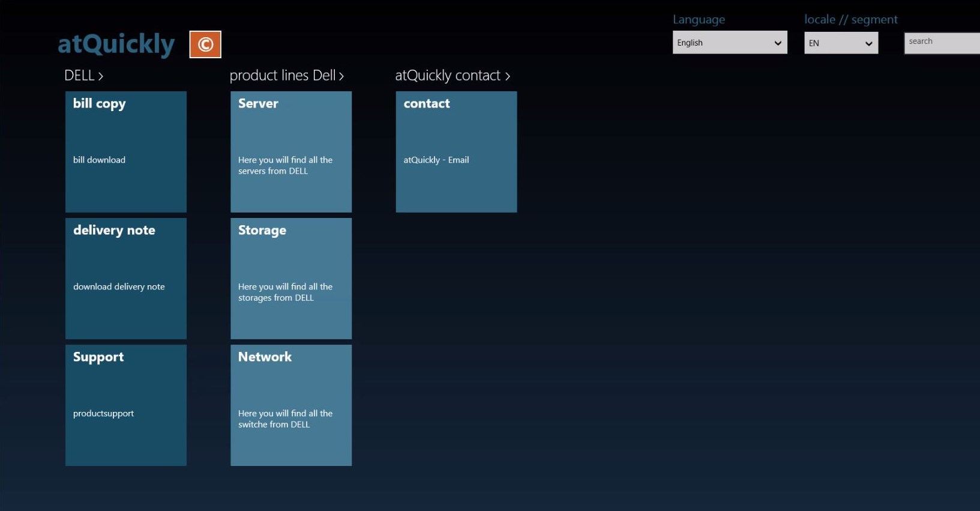Open the contact tile
980x511 pixels.
click(x=456, y=152)
